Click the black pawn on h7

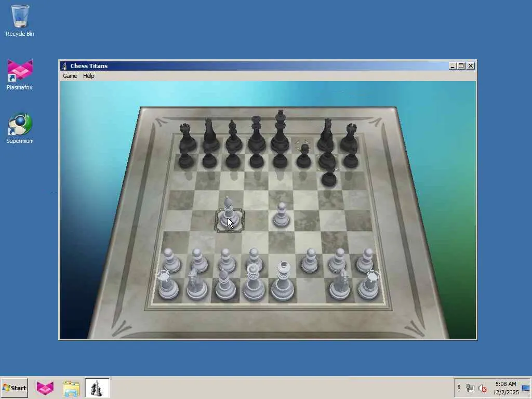(350, 160)
